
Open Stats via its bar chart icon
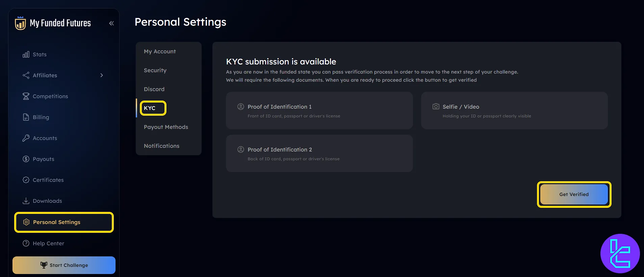coord(26,54)
